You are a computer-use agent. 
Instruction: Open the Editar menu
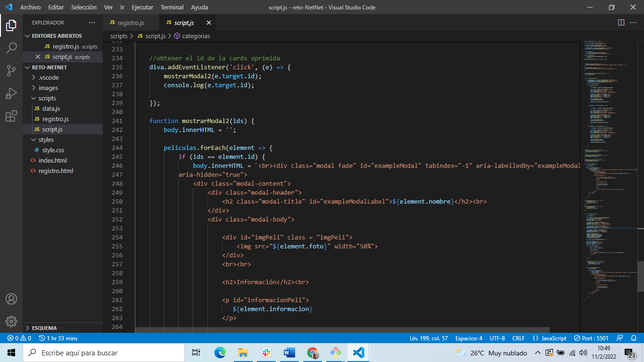pos(56,7)
